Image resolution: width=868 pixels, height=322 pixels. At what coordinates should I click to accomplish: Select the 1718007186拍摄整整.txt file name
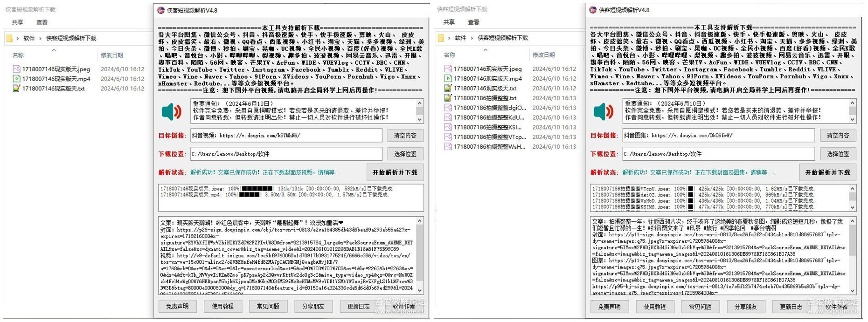[x=485, y=98]
